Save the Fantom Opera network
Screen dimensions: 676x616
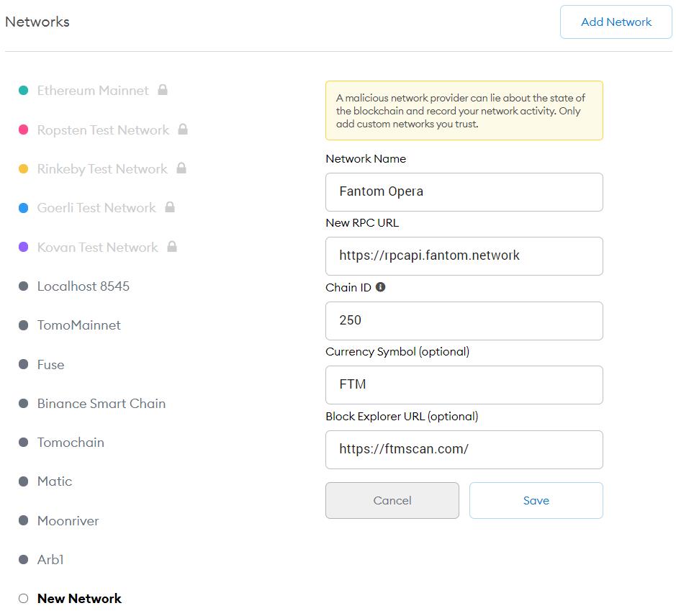coord(536,501)
